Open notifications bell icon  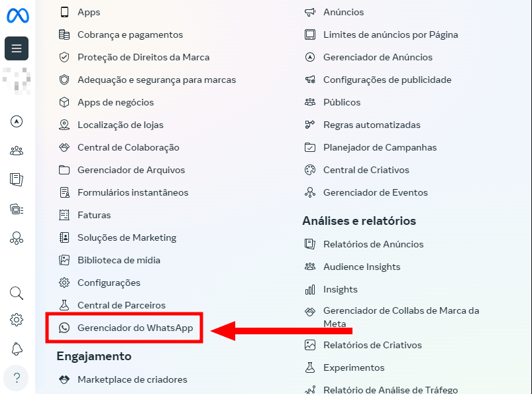click(17, 349)
